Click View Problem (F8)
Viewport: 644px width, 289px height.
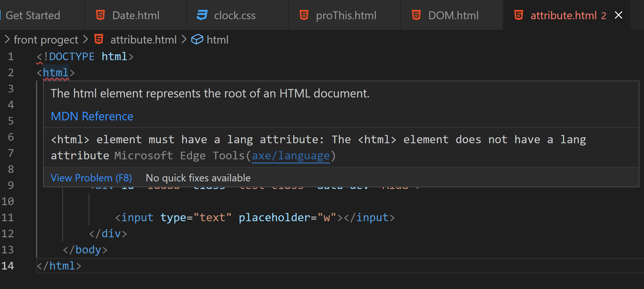click(x=91, y=178)
